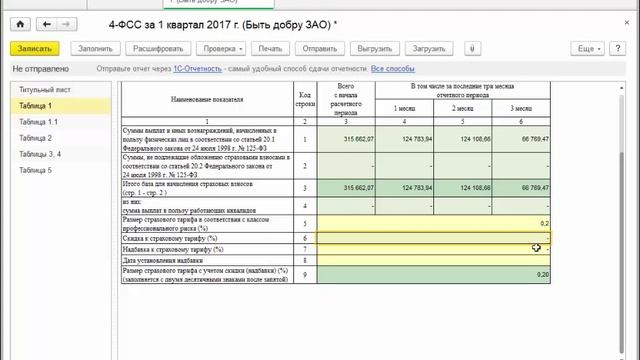This screenshot has height=360, width=640.
Task: Open the Титульный лист section
Action: point(61,89)
